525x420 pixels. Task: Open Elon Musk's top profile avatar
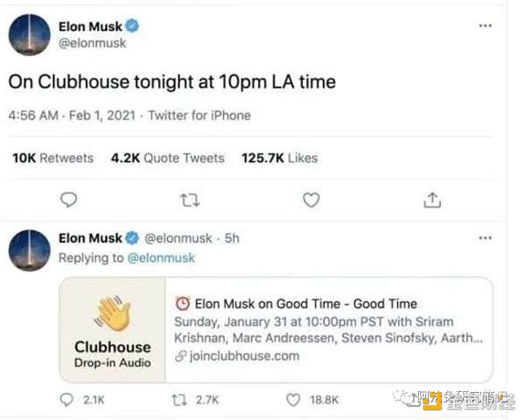click(x=29, y=35)
